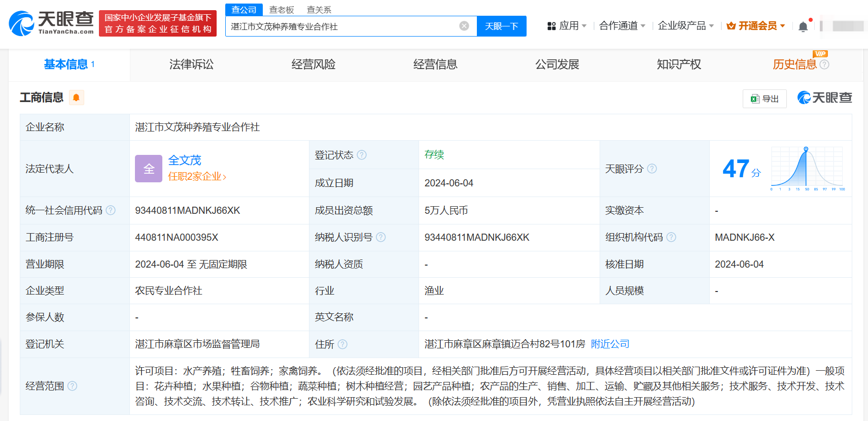Click the 5万人民币 capital value
868x421 pixels.
click(x=446, y=210)
